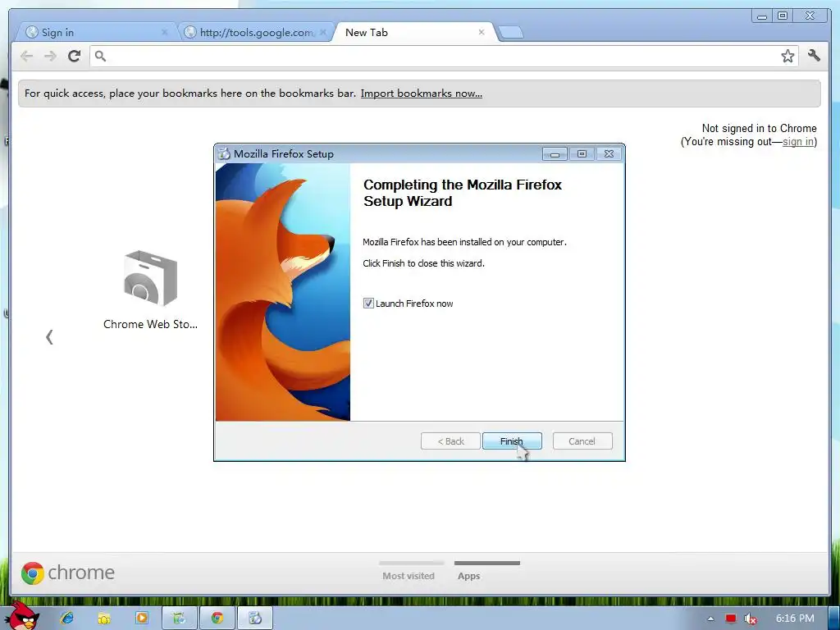Maximize the Chrome browser window
This screenshot has width=840, height=630.
point(783,16)
